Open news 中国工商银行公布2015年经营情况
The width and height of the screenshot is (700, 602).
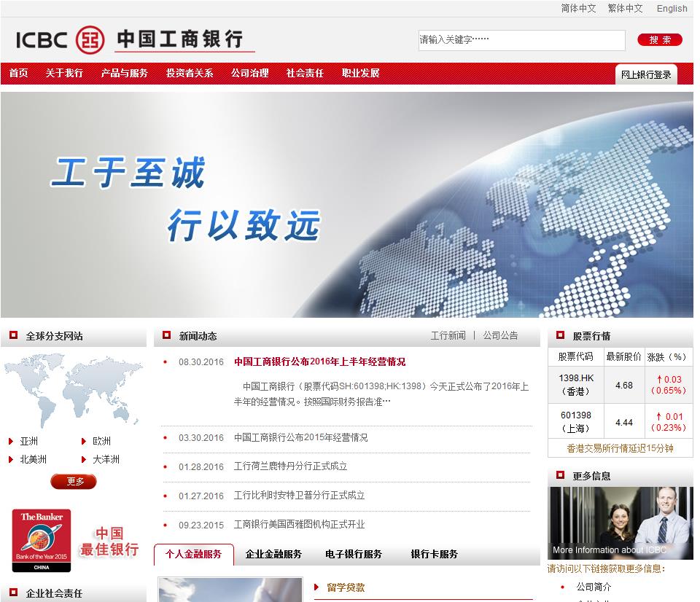click(x=301, y=438)
